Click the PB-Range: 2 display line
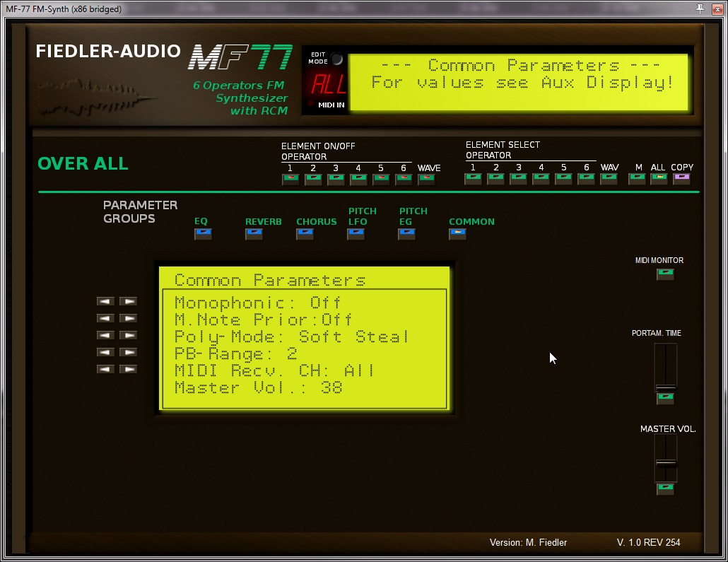This screenshot has width=728, height=562. coord(236,354)
